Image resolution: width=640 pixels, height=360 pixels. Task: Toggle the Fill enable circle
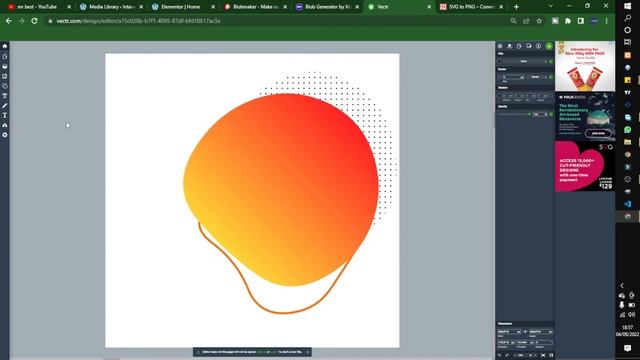coord(499,61)
